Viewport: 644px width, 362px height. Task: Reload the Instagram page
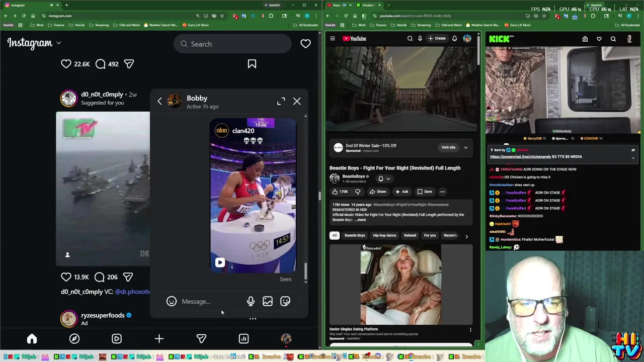click(24, 16)
